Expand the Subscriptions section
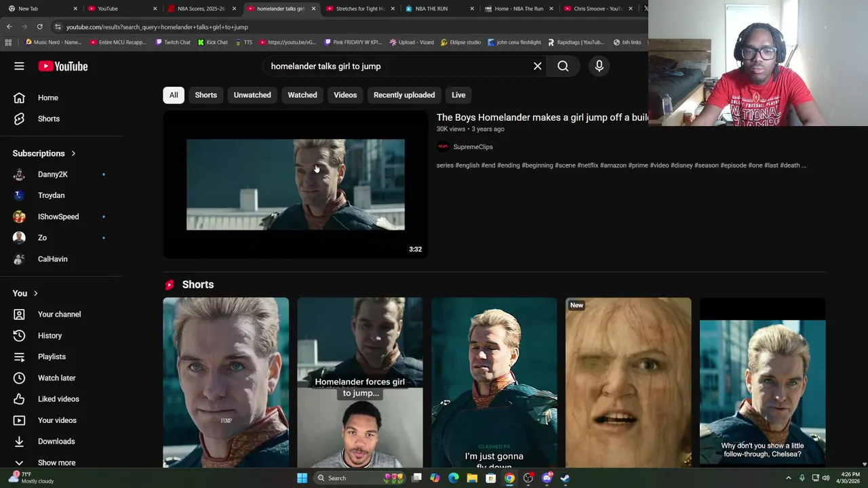This screenshot has height=488, width=868. tap(44, 153)
